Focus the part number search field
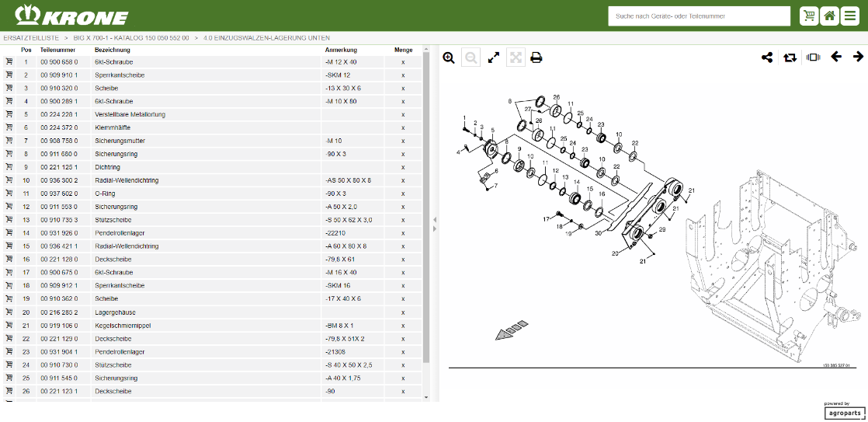 (x=699, y=16)
